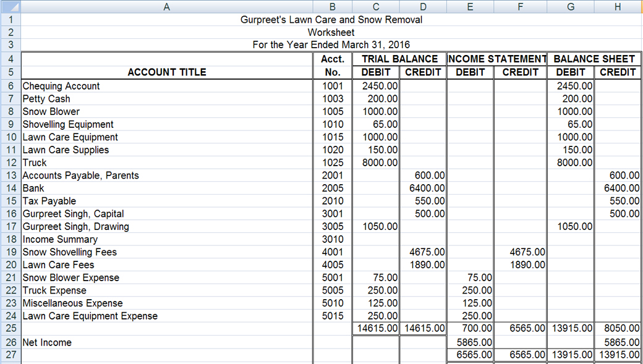Select the 'For the Year Ended March 31, 2016' cell
The width and height of the screenshot is (643, 364).
pyautogui.click(x=332, y=44)
